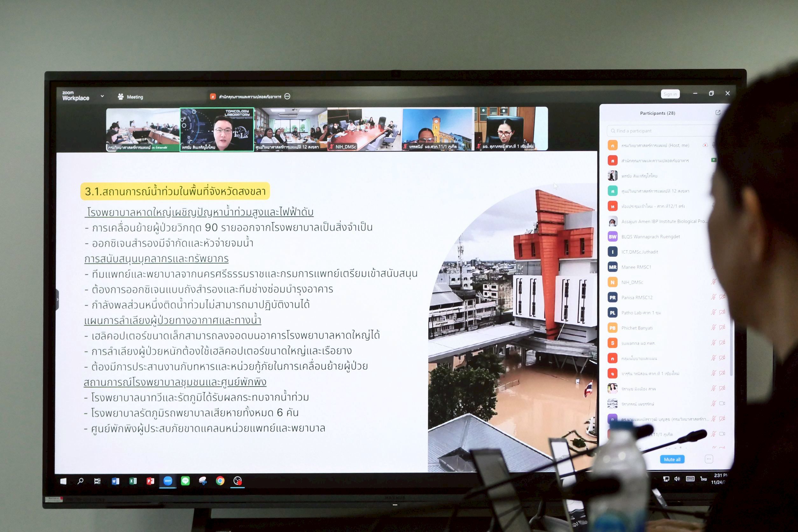Open Windows Task View
Screen dimensions: 798x532
coord(97,481)
